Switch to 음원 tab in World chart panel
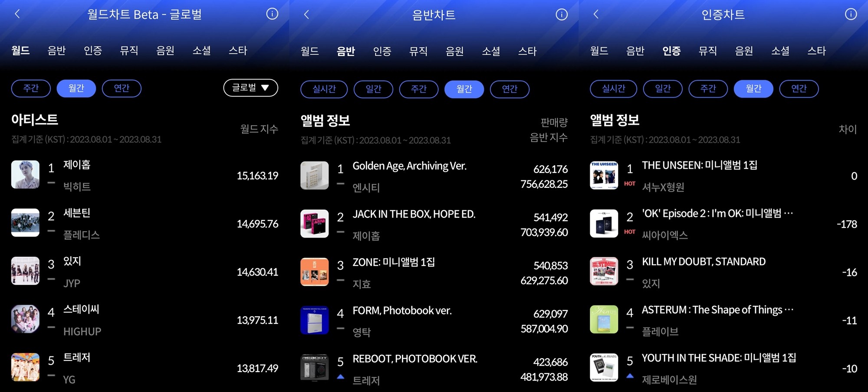Screen dimensions: 868x392 point(165,51)
